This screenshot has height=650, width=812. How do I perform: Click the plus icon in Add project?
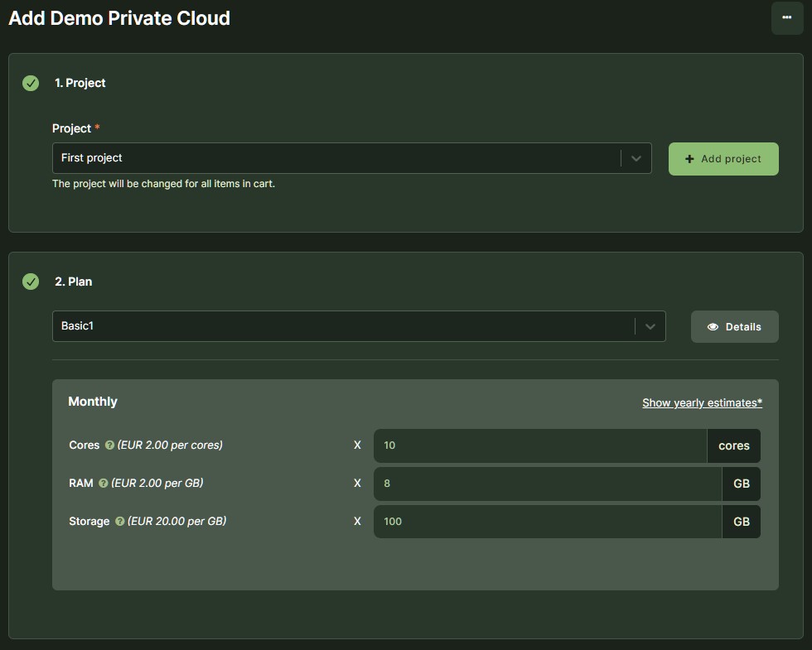(x=689, y=159)
